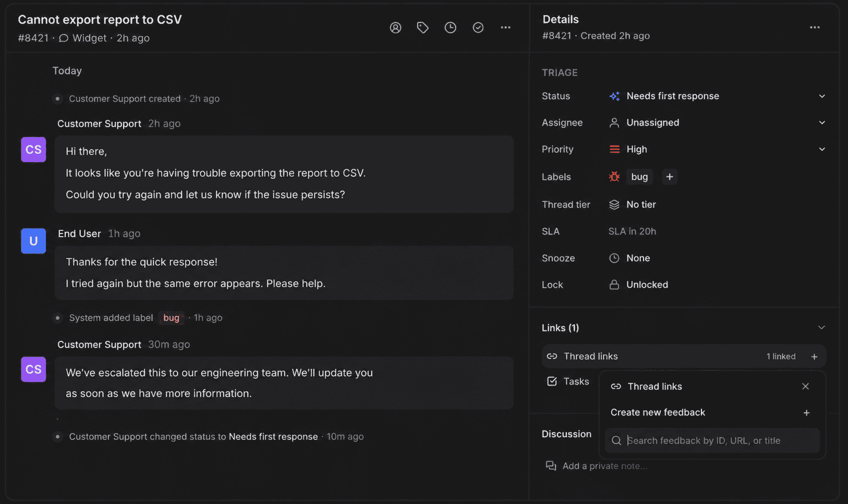This screenshot has height=504, width=848.
Task: Click the thread tier layers icon
Action: [614, 204]
